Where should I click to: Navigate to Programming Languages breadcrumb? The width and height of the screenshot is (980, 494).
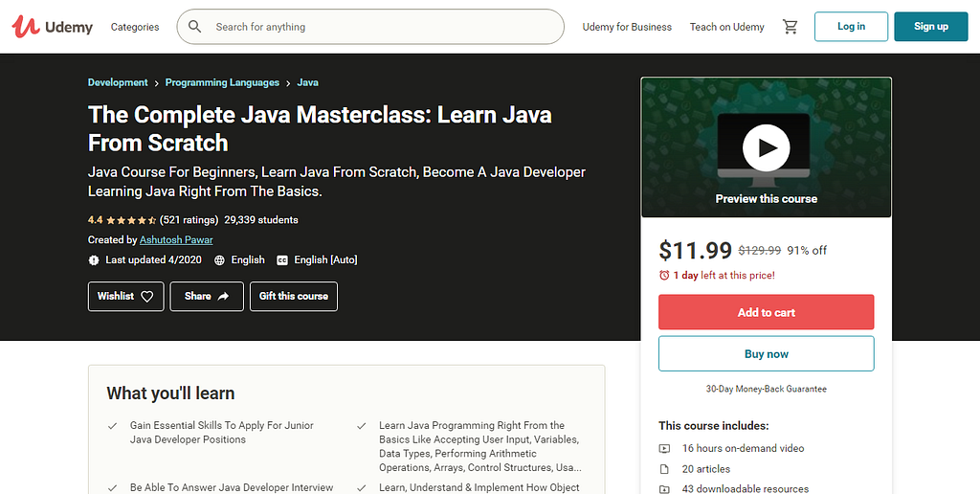pyautogui.click(x=222, y=83)
